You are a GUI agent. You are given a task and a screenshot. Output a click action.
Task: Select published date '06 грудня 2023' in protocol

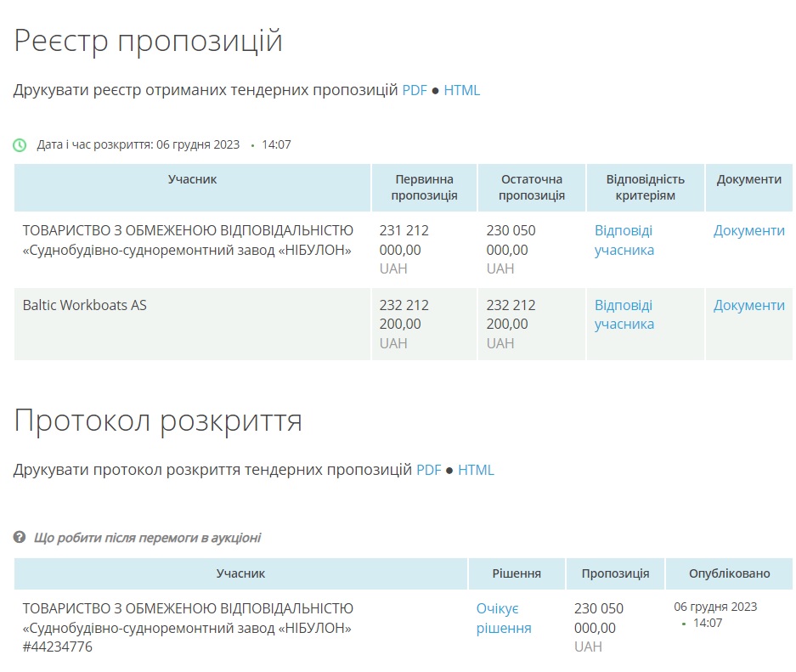715,607
